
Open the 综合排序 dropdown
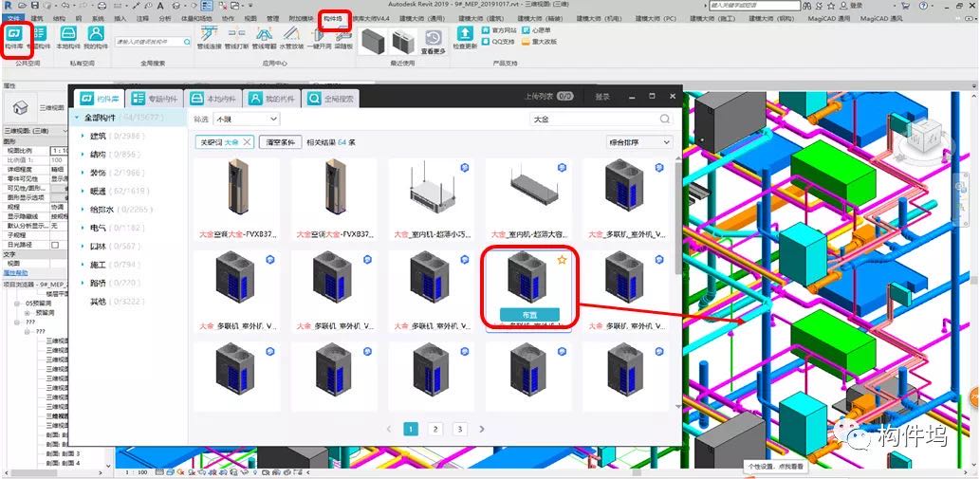click(639, 142)
